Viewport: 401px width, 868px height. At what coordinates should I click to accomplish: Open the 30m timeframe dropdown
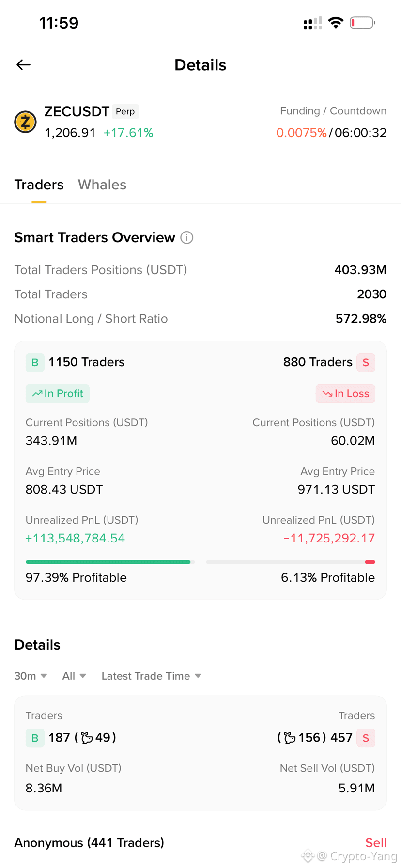pyautogui.click(x=31, y=676)
